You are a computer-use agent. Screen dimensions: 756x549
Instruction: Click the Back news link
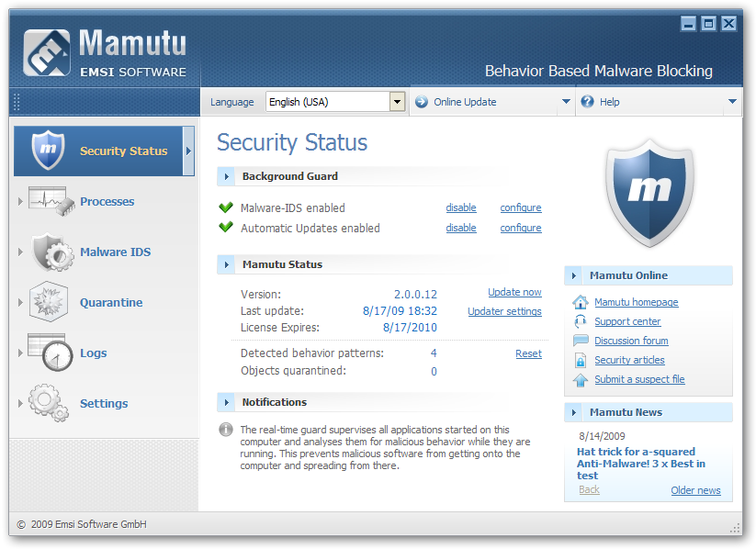click(x=589, y=489)
